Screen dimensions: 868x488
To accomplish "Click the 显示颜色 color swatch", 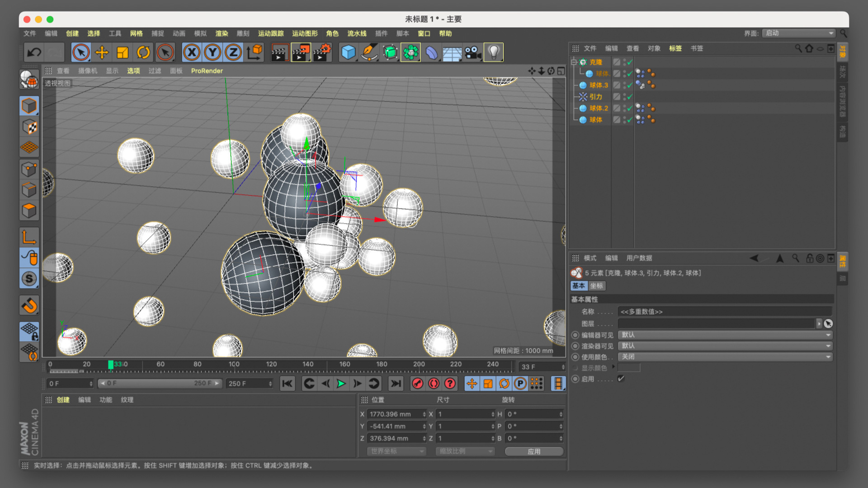I will point(629,368).
